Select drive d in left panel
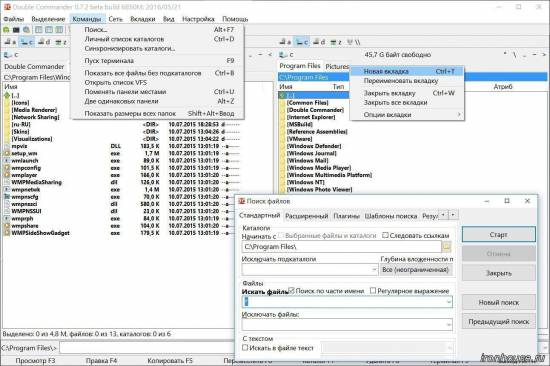550x366 pixels. click(44, 42)
